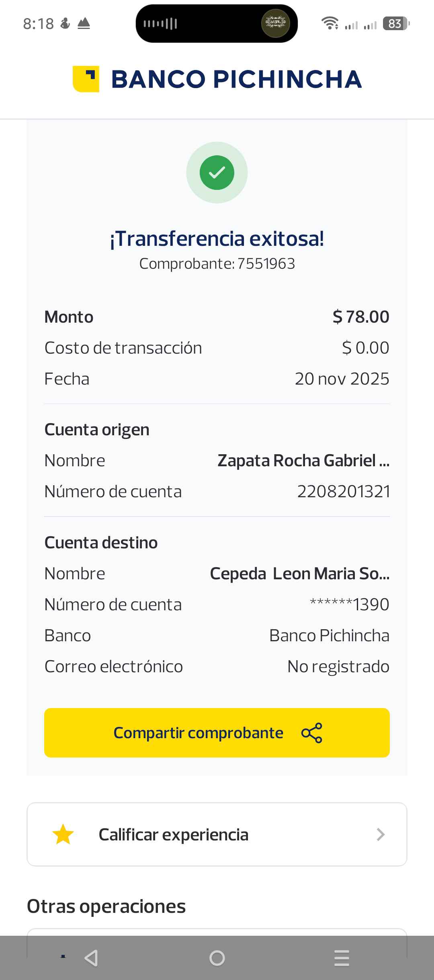Click the share icon on the yellow button
The height and width of the screenshot is (980, 434).
point(312,733)
